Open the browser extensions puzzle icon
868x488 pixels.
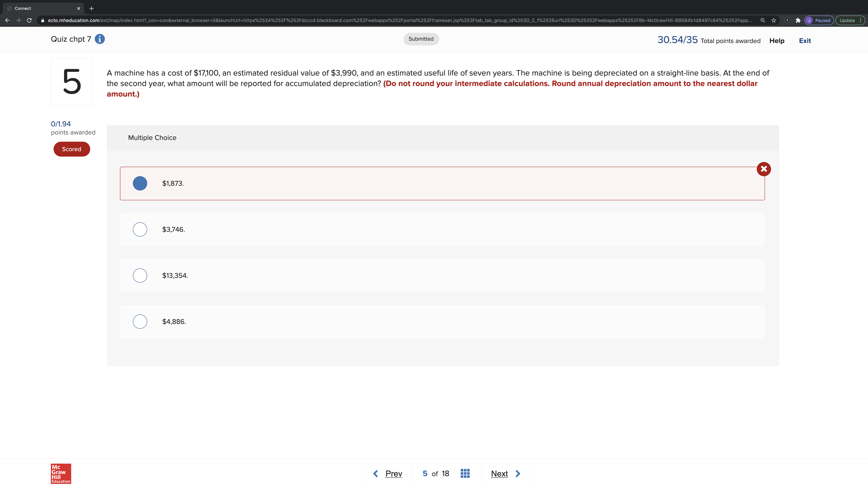coord(798,20)
